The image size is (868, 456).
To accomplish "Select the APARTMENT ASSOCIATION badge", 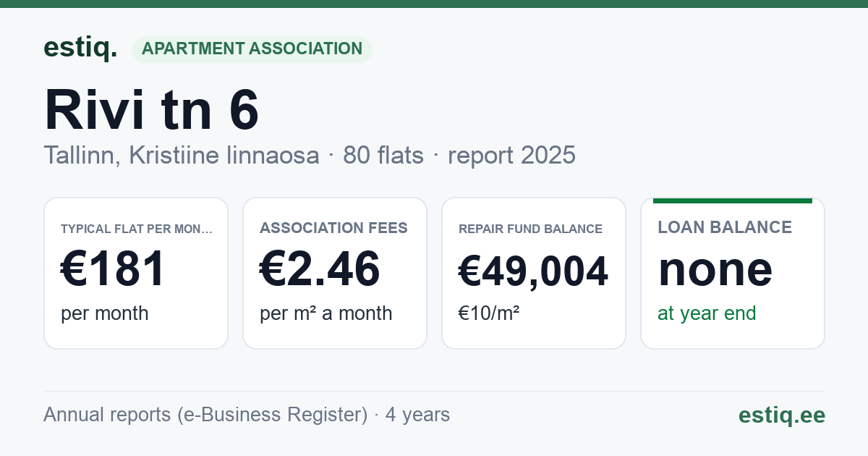I will pos(252,48).
